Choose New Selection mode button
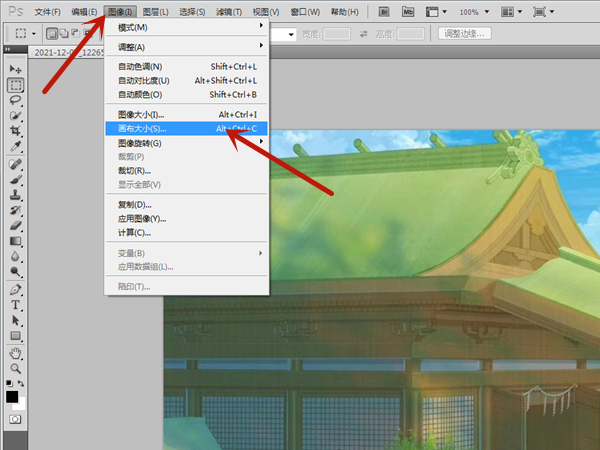 point(52,34)
